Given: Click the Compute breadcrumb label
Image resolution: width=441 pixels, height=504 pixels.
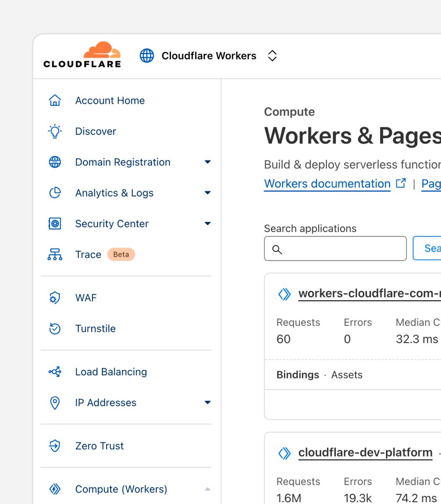Looking at the screenshot, I should coord(290,112).
